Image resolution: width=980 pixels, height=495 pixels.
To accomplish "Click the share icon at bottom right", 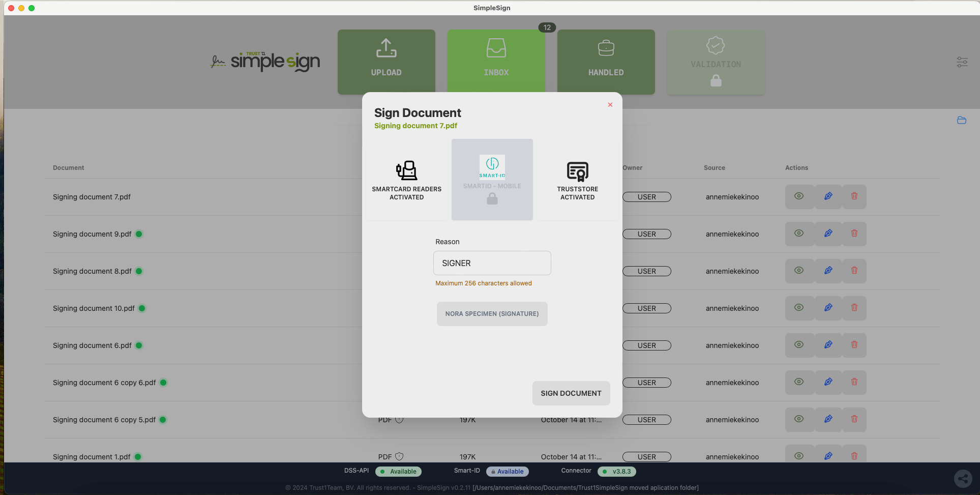I will pyautogui.click(x=963, y=478).
